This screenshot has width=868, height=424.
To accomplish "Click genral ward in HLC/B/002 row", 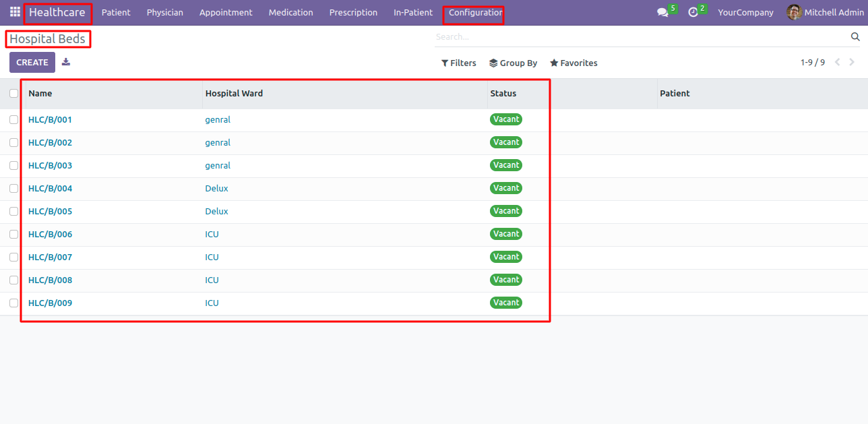I will coord(218,143).
